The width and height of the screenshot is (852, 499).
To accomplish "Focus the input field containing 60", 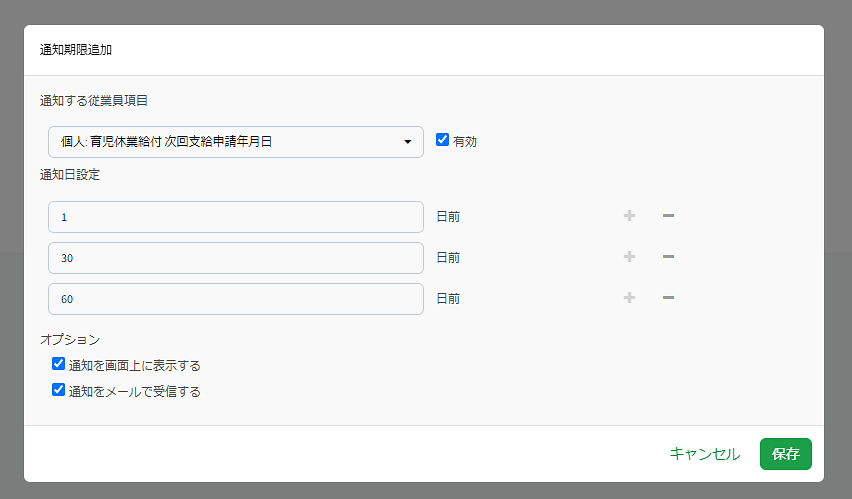I will (x=236, y=299).
